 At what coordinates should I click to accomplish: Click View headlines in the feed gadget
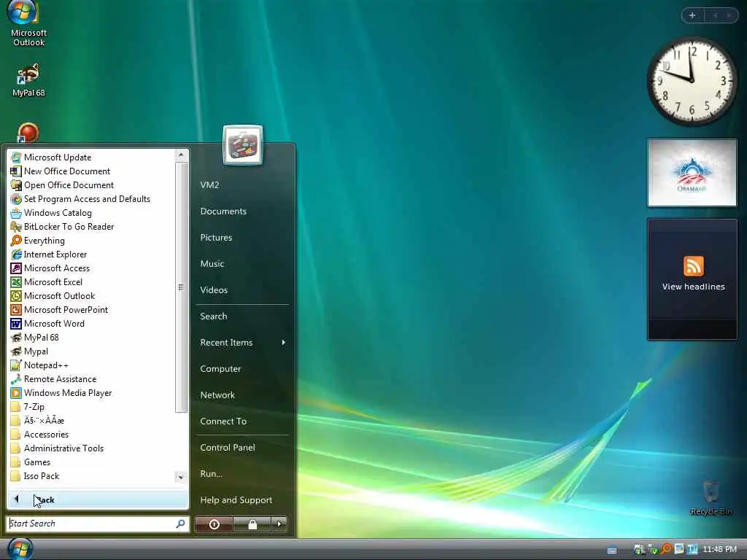pos(693,287)
